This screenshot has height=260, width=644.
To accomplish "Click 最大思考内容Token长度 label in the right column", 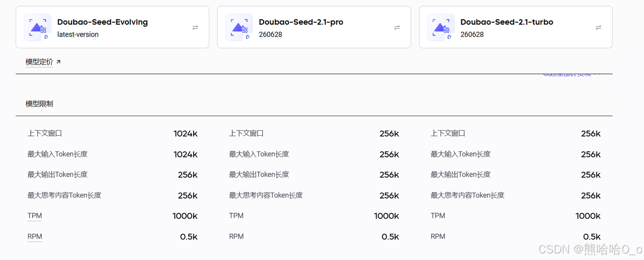I will [467, 195].
